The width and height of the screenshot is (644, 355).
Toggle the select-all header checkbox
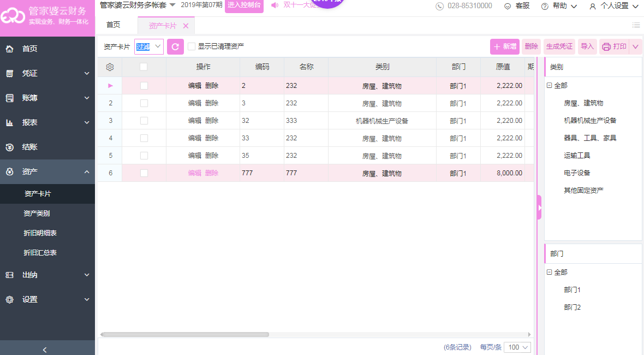(x=144, y=67)
